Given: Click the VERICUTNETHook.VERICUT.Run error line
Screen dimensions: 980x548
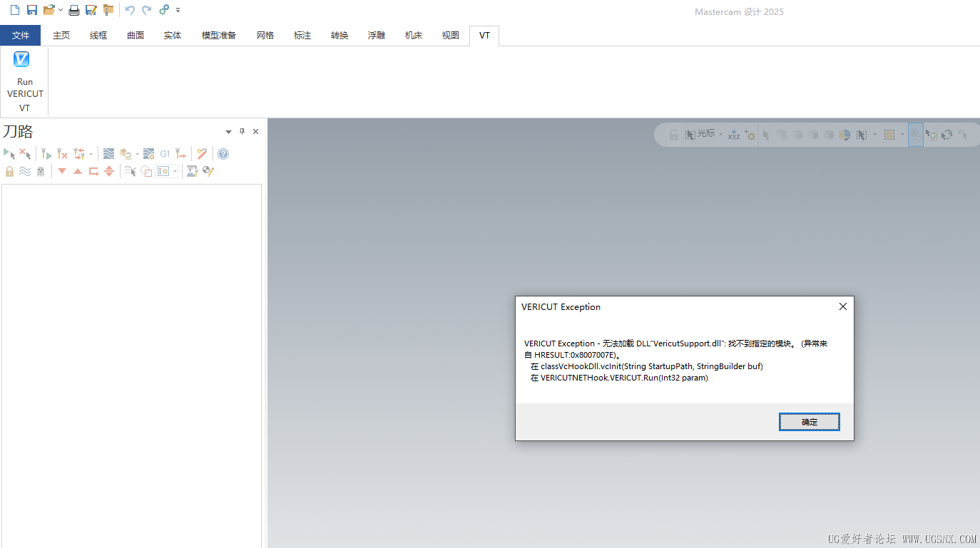Looking at the screenshot, I should (x=619, y=378).
